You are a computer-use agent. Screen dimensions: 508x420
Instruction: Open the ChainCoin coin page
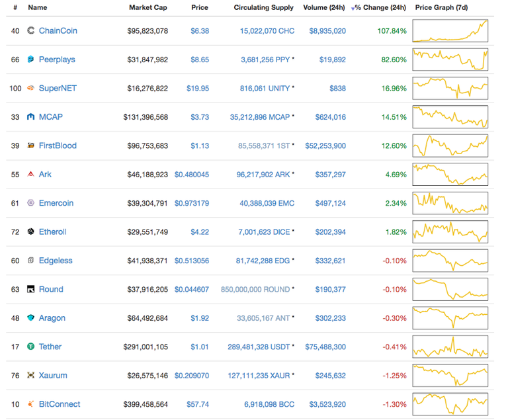(x=58, y=31)
